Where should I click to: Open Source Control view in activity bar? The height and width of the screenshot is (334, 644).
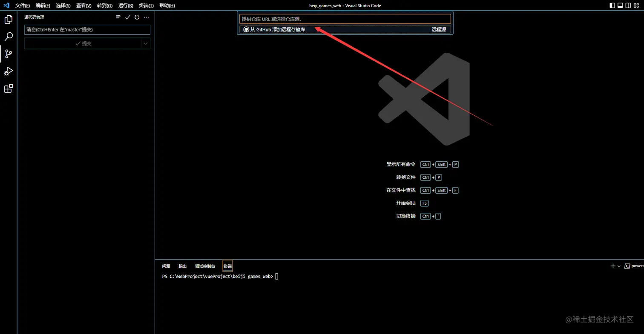click(8, 54)
